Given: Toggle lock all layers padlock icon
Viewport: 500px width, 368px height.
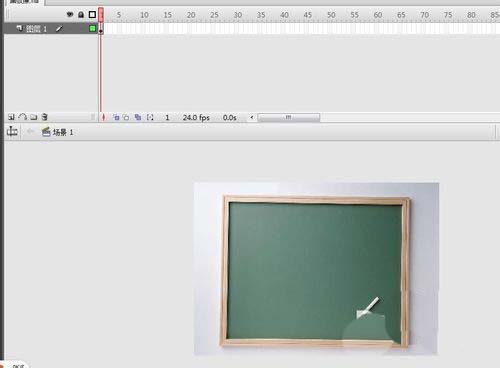Looking at the screenshot, I should [x=81, y=15].
